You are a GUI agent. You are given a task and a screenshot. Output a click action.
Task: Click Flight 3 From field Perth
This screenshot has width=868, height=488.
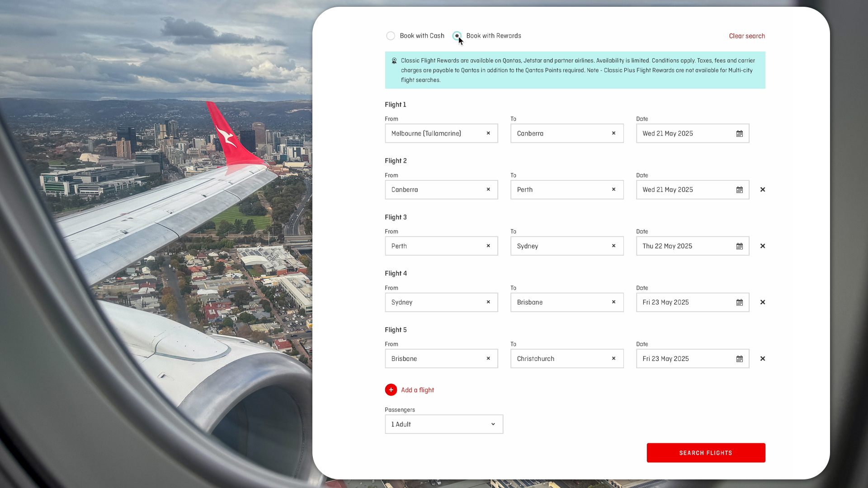coord(441,246)
